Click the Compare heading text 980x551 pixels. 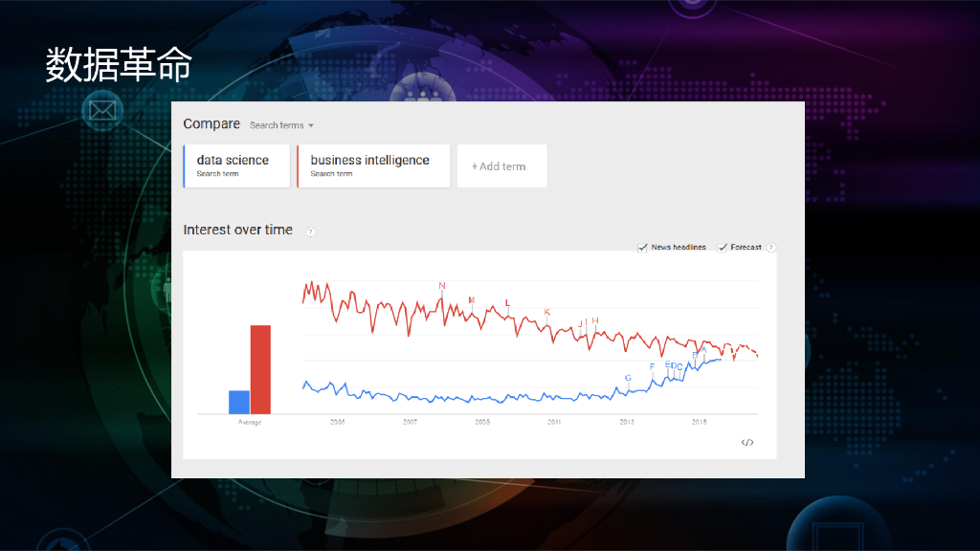coord(212,124)
